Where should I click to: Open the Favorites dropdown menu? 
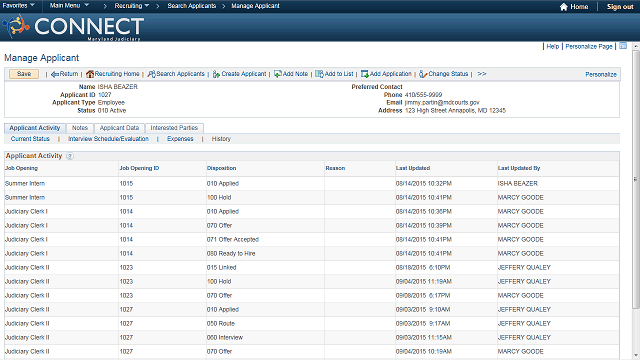[18, 6]
